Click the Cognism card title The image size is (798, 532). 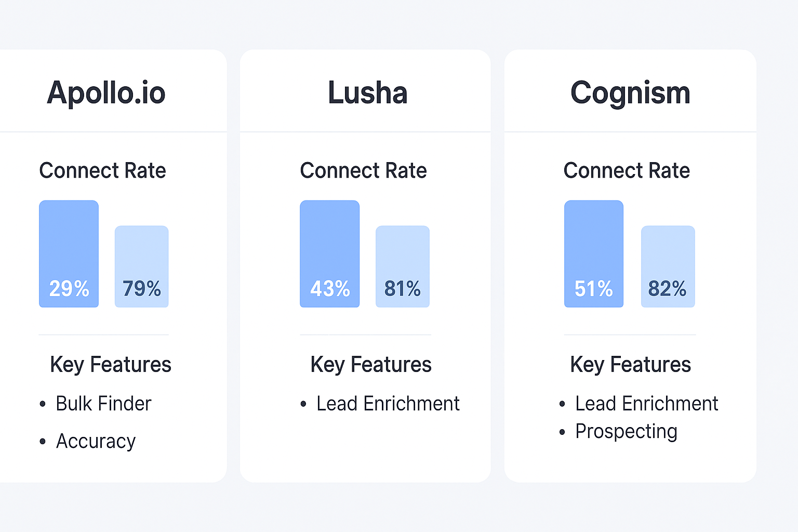point(630,93)
